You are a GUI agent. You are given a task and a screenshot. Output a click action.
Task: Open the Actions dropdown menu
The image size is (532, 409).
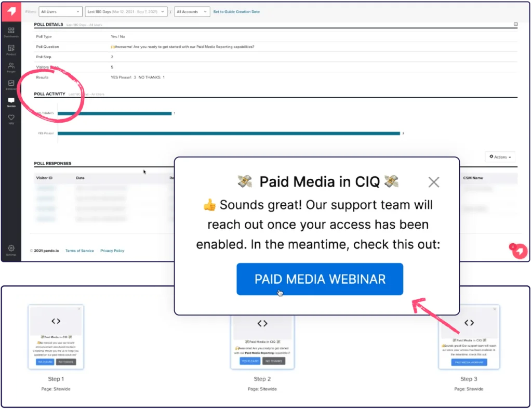coord(499,156)
